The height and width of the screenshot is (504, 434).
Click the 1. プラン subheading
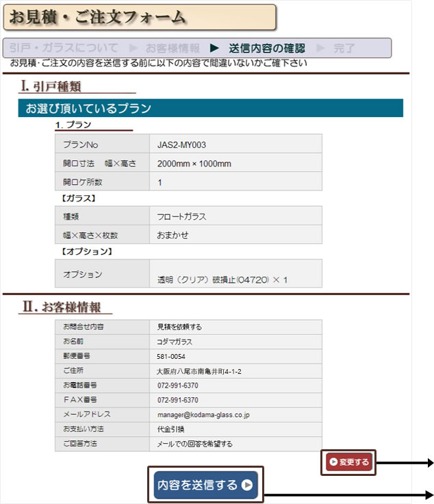(73, 125)
